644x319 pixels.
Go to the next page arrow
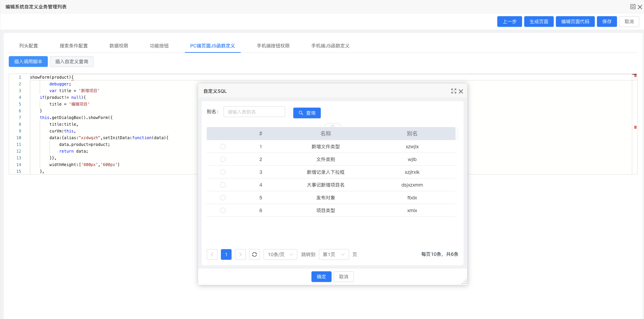click(x=240, y=254)
